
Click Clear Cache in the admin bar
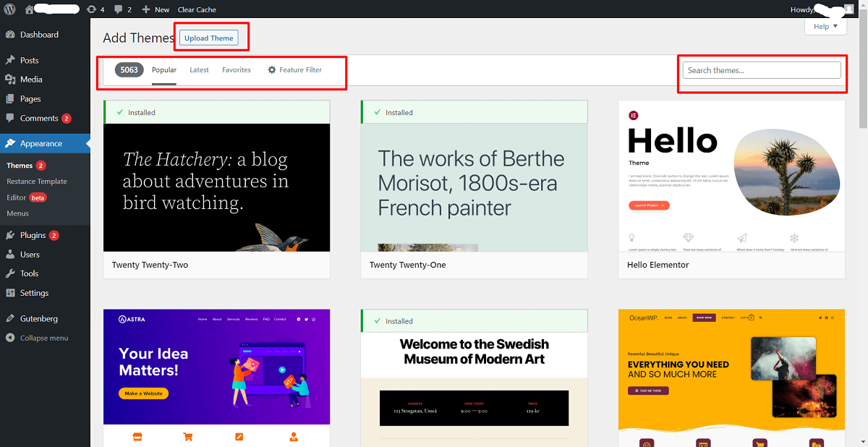[196, 9]
